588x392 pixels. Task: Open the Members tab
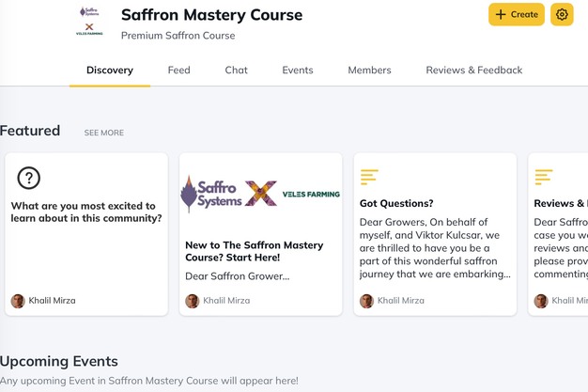coord(369,71)
